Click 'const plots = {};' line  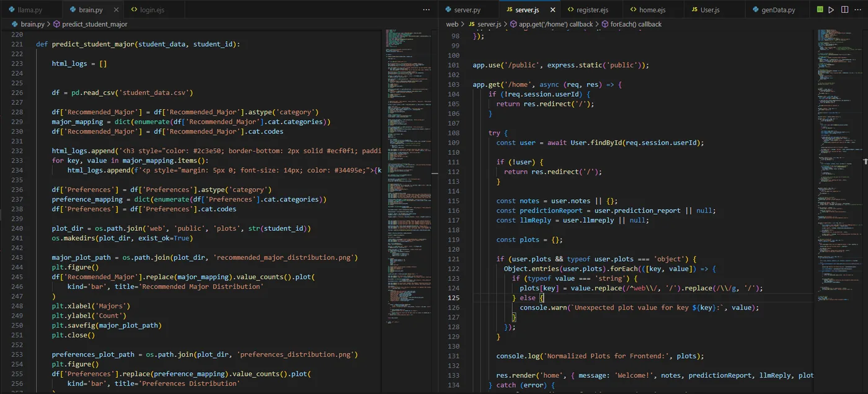point(529,240)
